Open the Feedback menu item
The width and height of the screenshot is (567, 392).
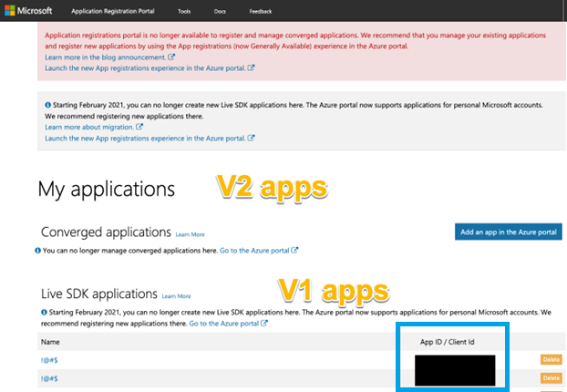261,12
